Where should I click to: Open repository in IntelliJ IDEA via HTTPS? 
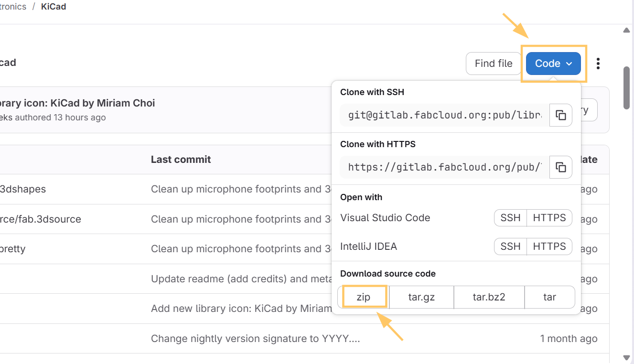549,246
